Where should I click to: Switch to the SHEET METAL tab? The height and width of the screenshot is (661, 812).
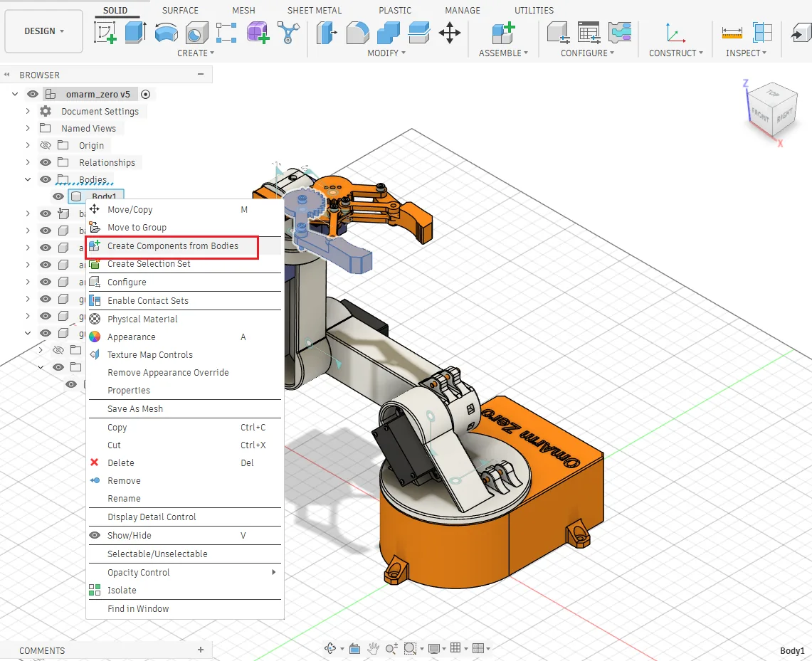click(x=315, y=11)
